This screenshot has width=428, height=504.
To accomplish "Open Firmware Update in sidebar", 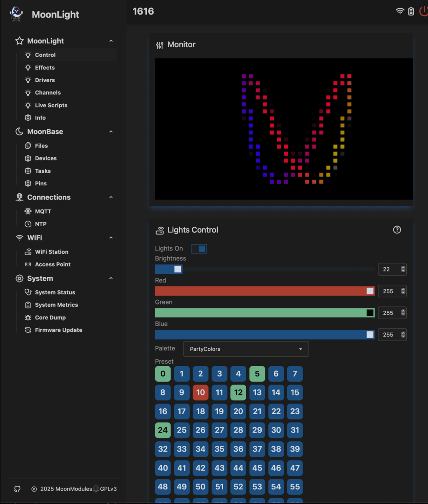I will pos(59,330).
